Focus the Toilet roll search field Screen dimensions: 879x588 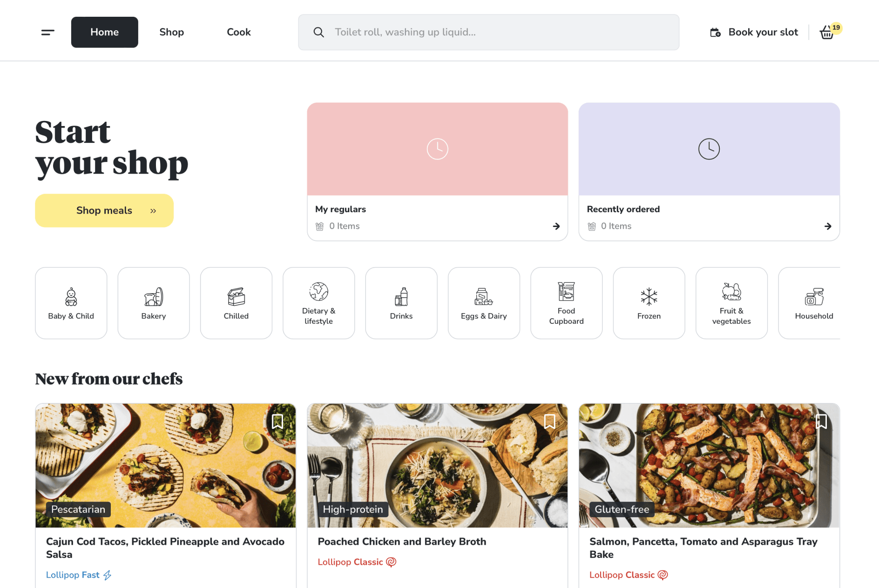pos(489,32)
